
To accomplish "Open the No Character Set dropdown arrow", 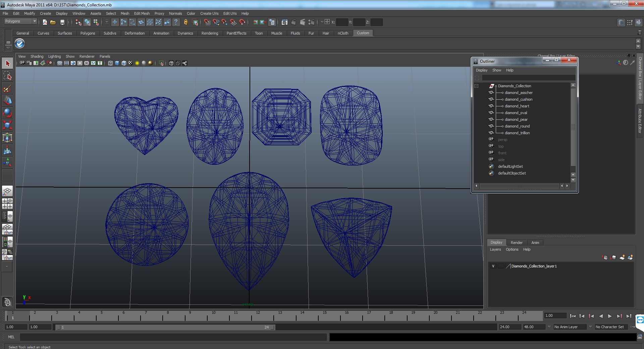I will pyautogui.click(x=590, y=327).
